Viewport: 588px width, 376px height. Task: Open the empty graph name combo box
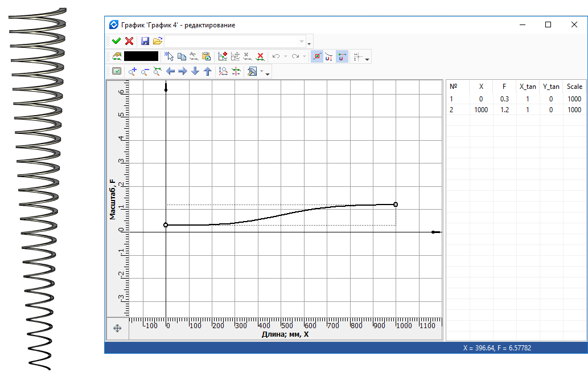pyautogui.click(x=235, y=42)
